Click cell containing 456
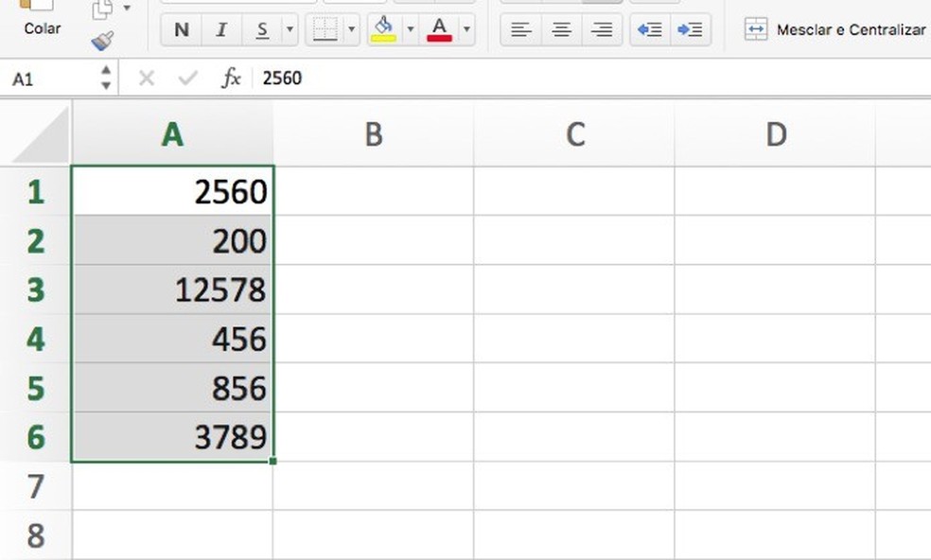 pos(172,339)
